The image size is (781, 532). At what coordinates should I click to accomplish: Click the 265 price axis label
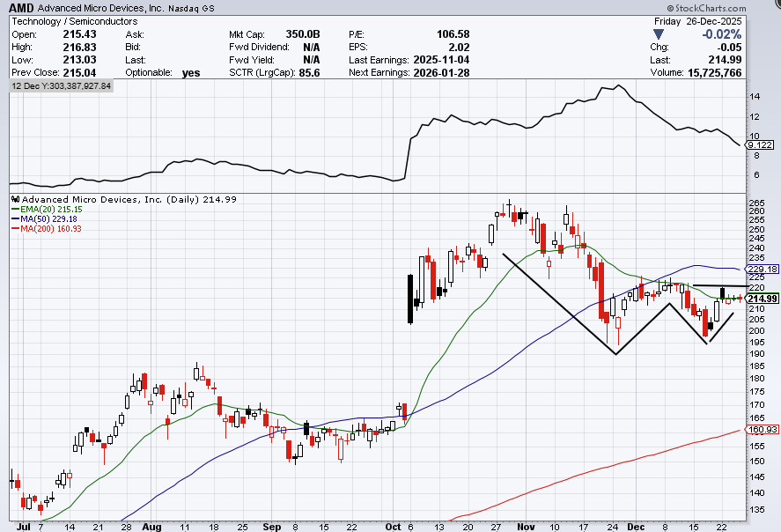(x=756, y=203)
